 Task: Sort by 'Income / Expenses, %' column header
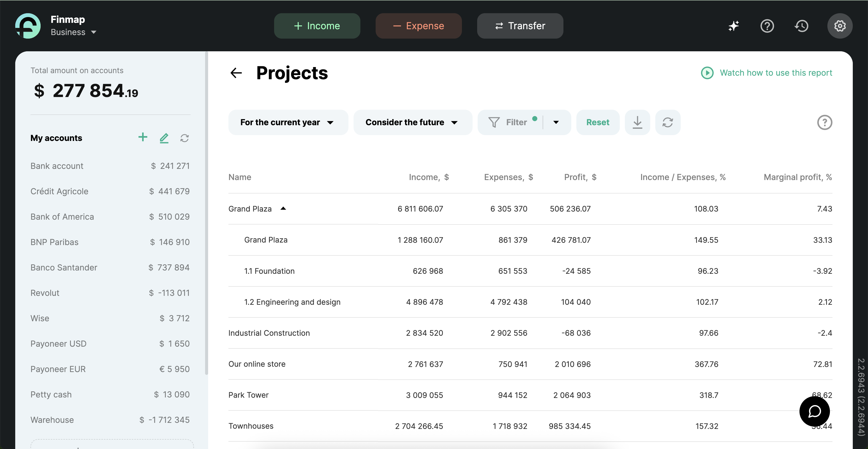(x=683, y=177)
